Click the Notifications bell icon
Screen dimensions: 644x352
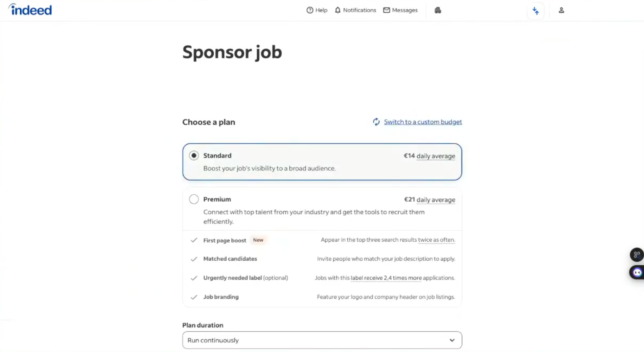337,10
